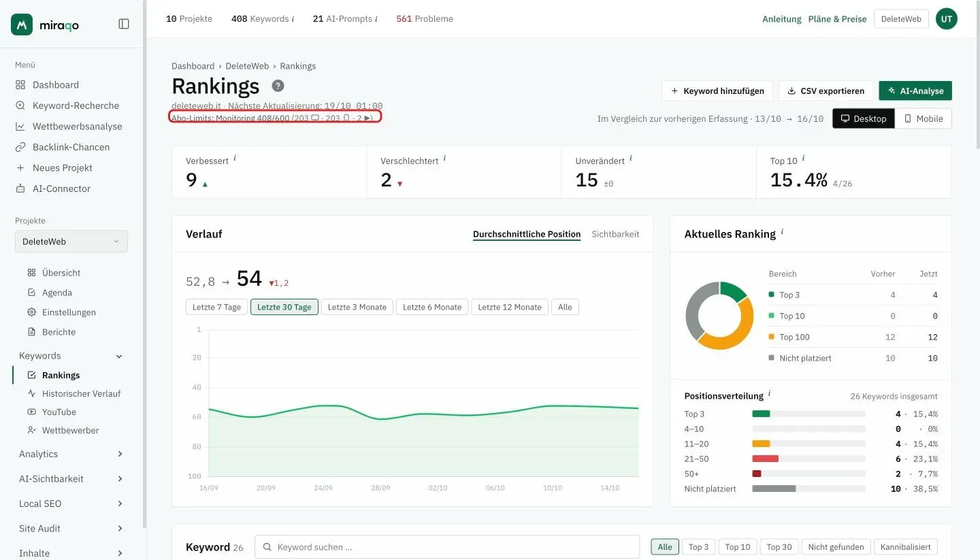Collapse the Keywords section
Viewport: 980px width, 560px height.
pos(119,356)
